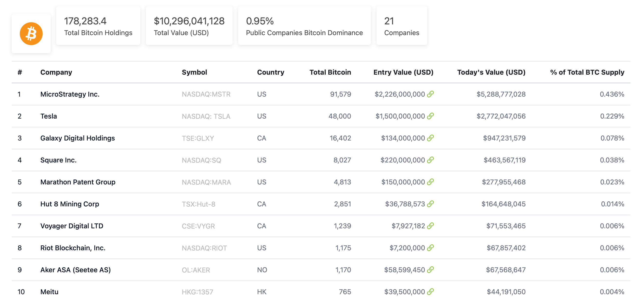Click supply percentage 0.078%
The image size is (644, 302).
[612, 138]
